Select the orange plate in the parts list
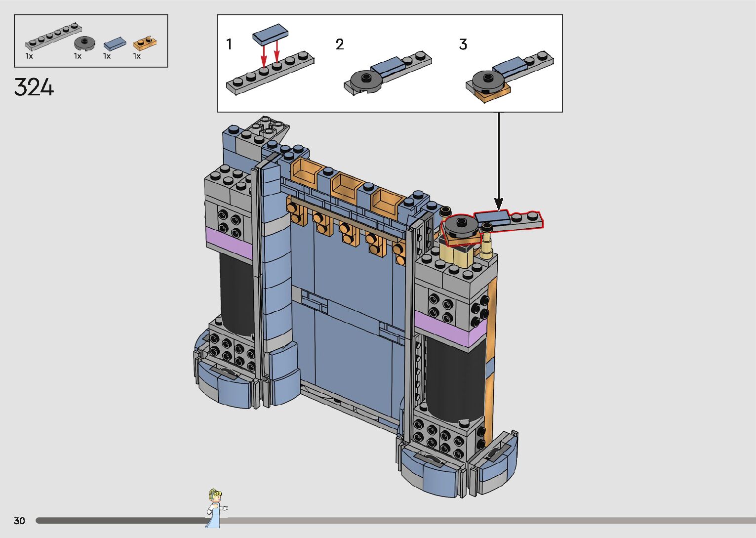Viewport: 756px width, 538px height. (x=145, y=43)
